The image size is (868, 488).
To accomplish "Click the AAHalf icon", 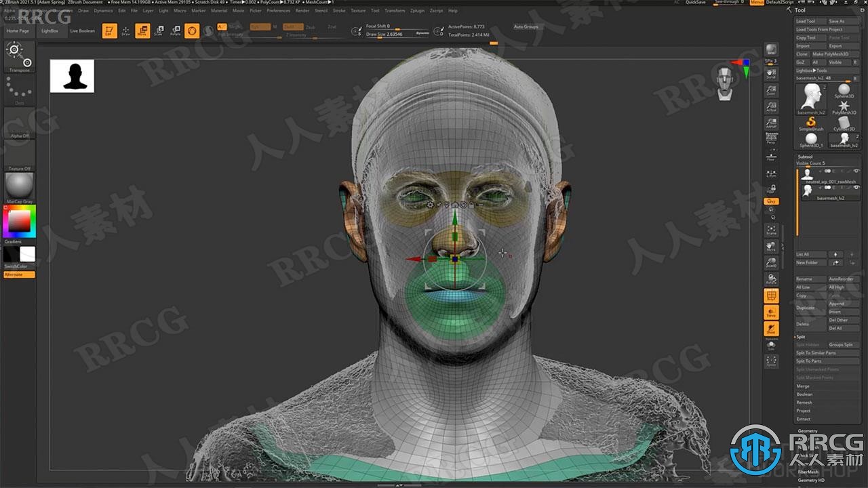I will pos(771,123).
